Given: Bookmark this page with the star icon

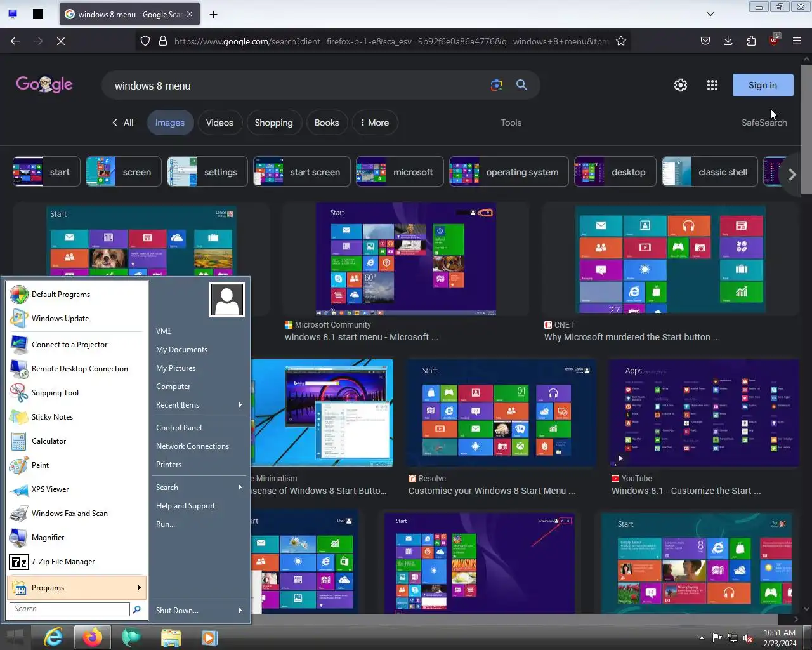Looking at the screenshot, I should click(x=621, y=41).
